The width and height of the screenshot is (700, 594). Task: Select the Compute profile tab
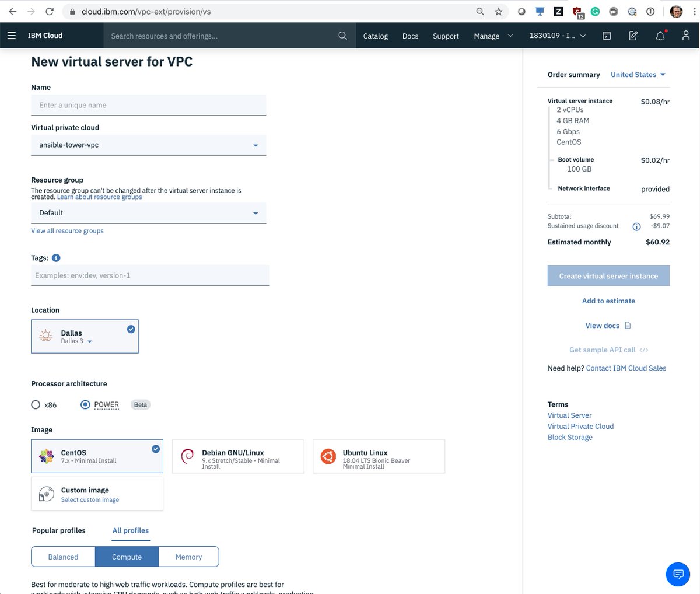[127, 557]
